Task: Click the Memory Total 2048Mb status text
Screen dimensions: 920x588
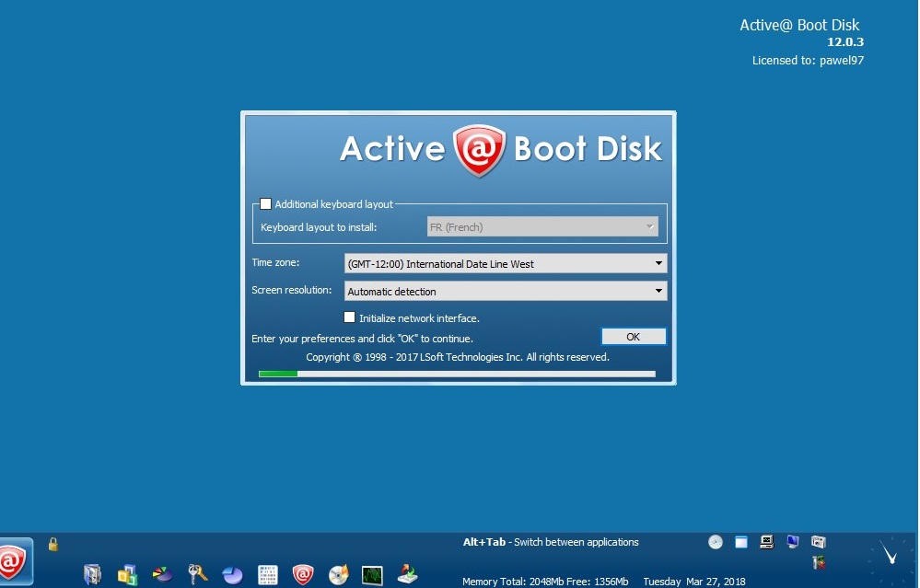Action: point(545,582)
